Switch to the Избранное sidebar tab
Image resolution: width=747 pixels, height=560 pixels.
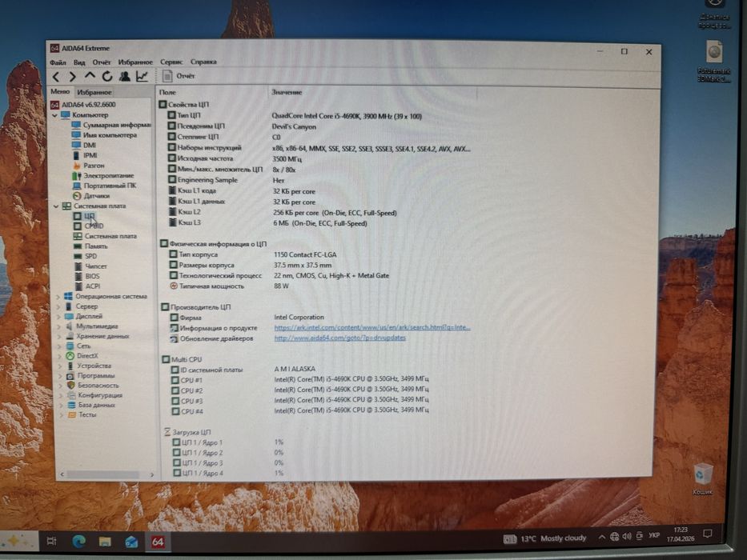(94, 92)
